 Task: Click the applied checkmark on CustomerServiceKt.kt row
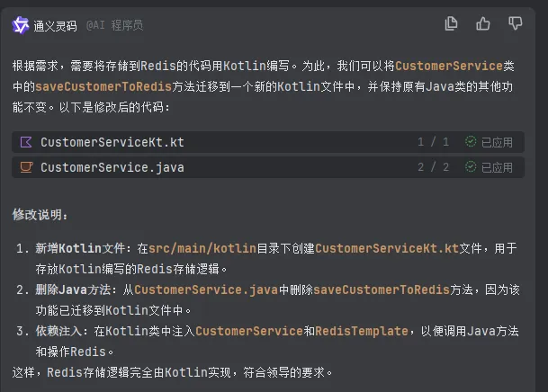471,142
